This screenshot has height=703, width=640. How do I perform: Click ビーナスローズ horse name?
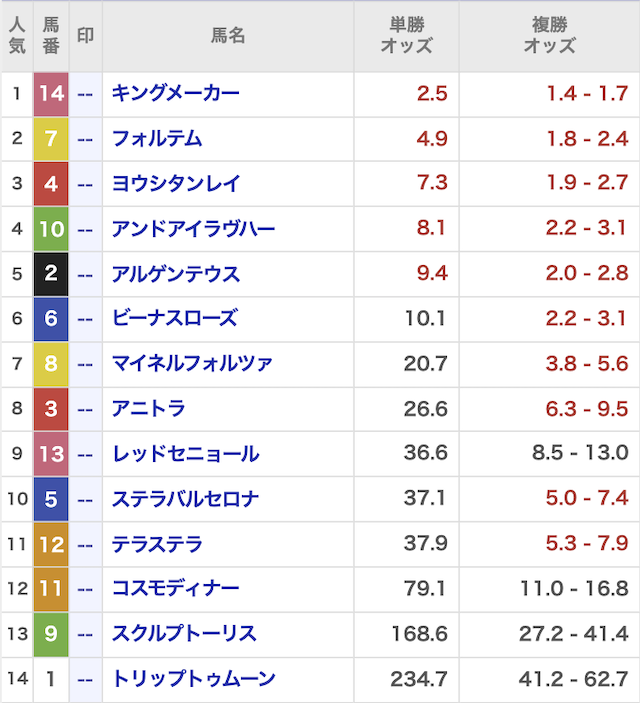[x=175, y=319]
